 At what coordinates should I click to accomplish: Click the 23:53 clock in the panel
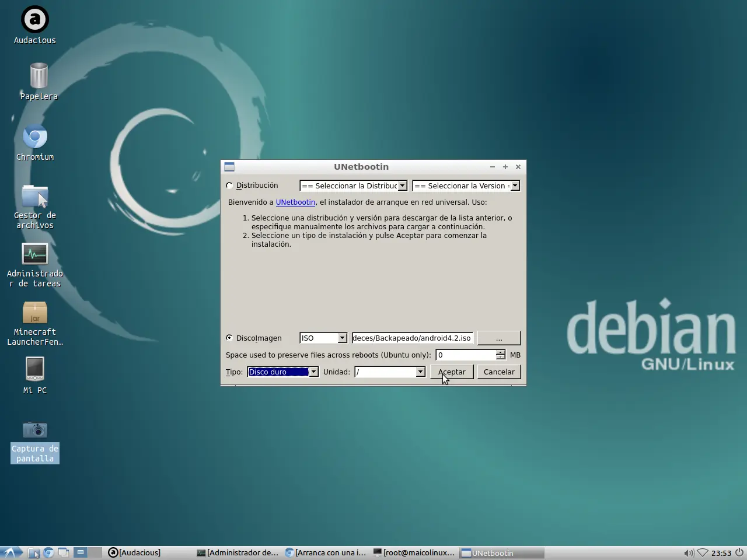[x=721, y=553]
